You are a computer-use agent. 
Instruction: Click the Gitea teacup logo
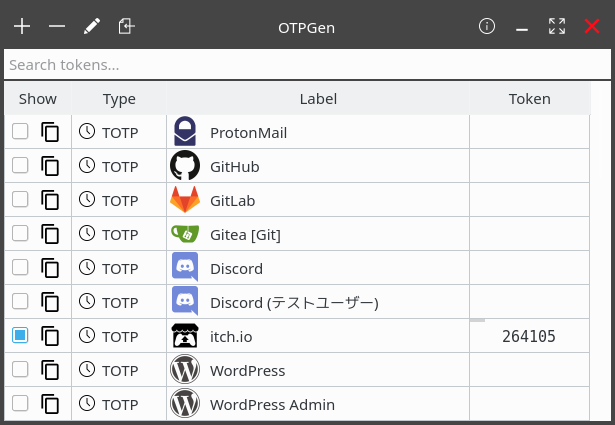tap(185, 234)
